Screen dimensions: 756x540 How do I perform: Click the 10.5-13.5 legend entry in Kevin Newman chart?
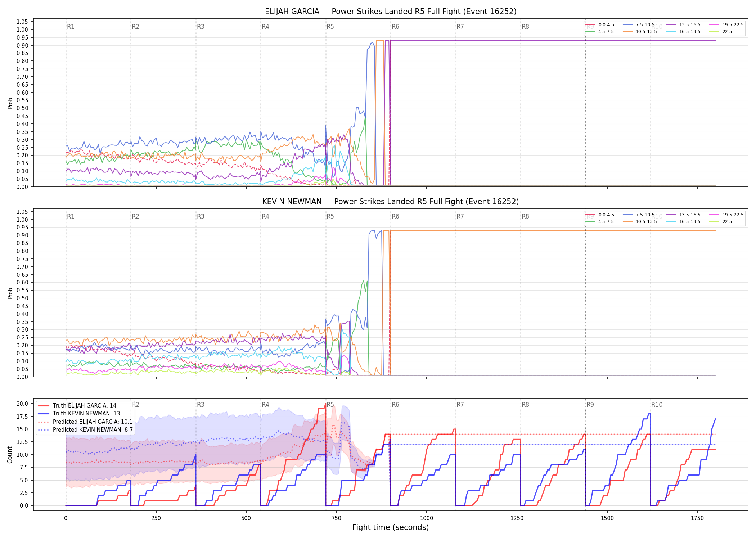tap(640, 222)
